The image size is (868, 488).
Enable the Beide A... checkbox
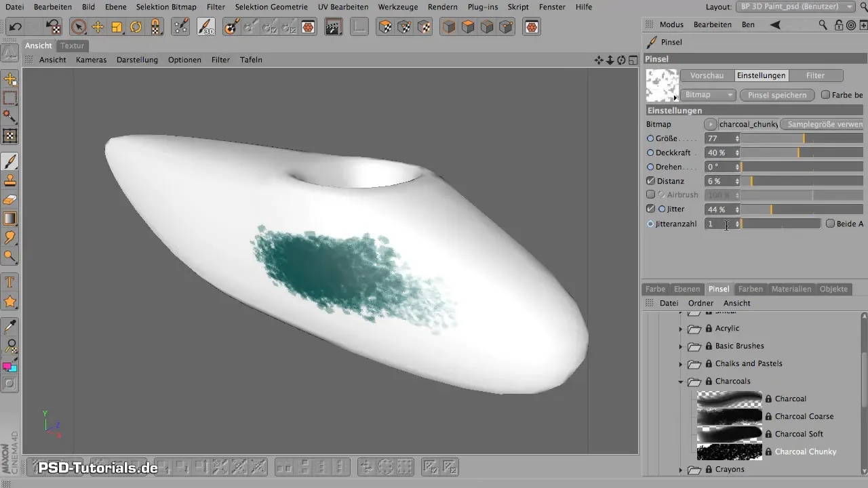[x=830, y=223]
